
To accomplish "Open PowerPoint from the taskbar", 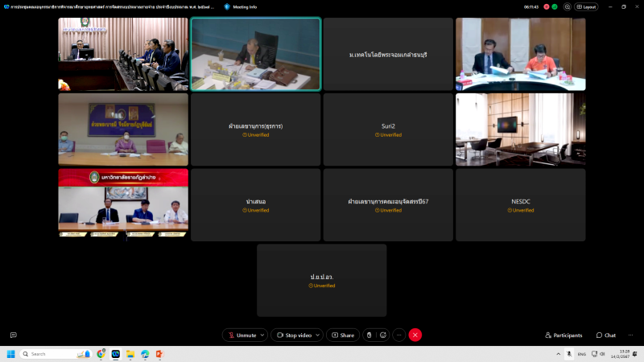I will click(159, 354).
